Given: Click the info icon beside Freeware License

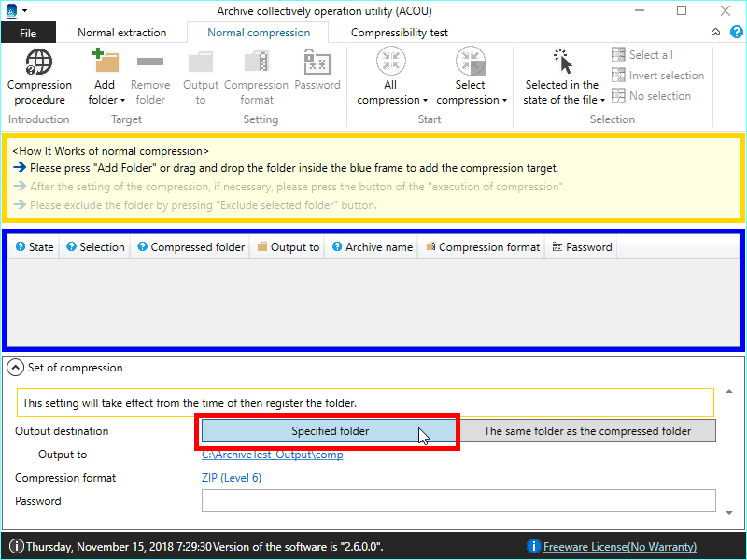Looking at the screenshot, I should point(533,546).
